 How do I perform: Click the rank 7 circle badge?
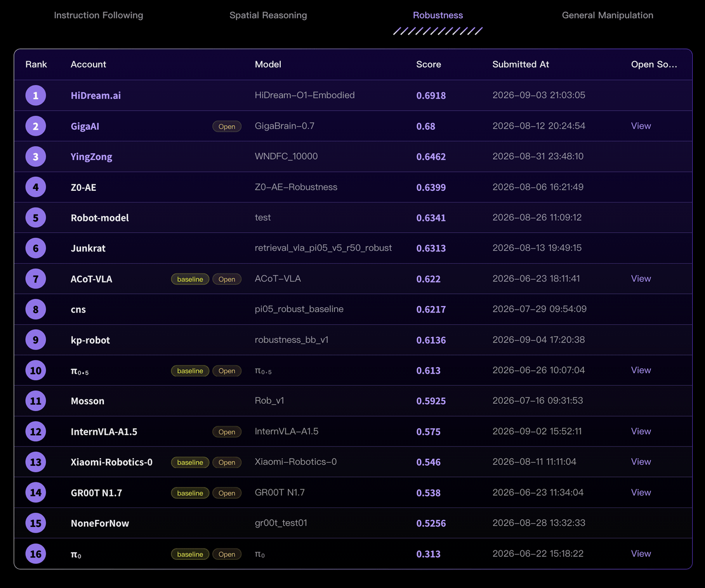click(x=36, y=278)
